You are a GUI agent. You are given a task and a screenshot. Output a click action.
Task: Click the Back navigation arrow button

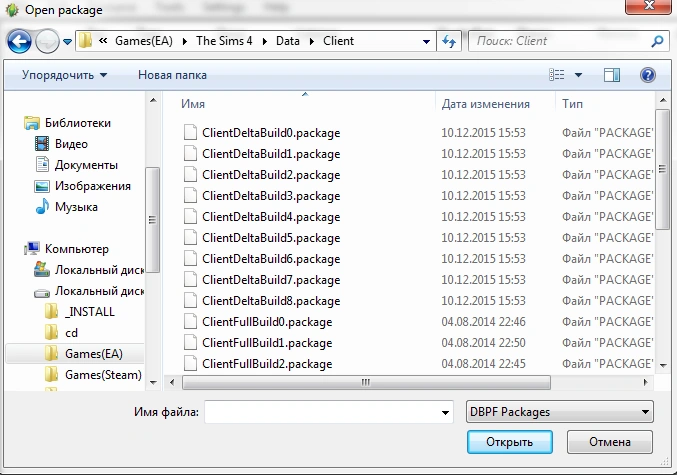click(20, 42)
